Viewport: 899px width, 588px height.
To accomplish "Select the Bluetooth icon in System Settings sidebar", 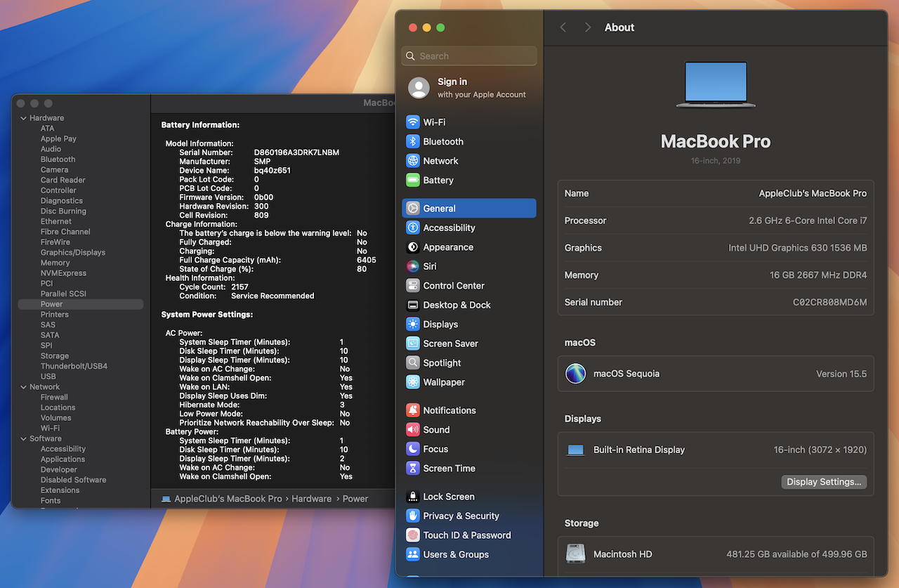I will [413, 141].
